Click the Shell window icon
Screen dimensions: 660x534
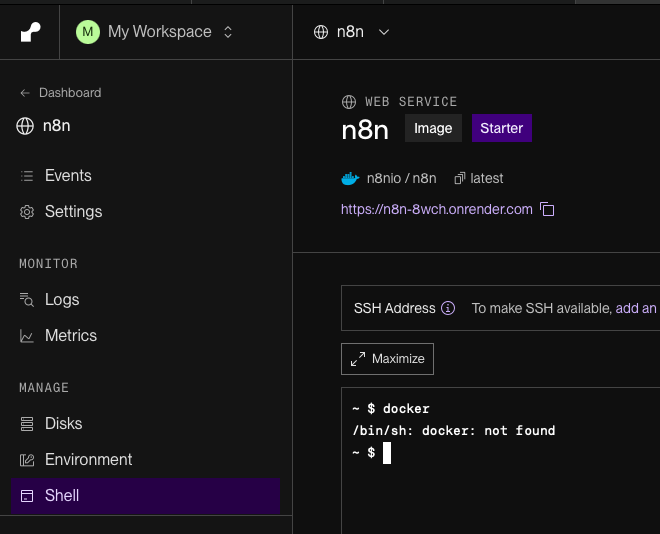click(27, 496)
